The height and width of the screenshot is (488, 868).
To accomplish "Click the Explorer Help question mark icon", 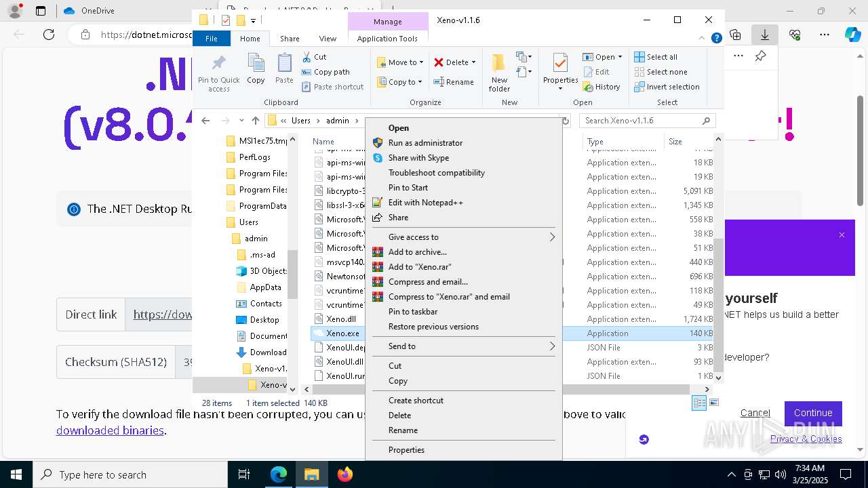I will click(716, 39).
